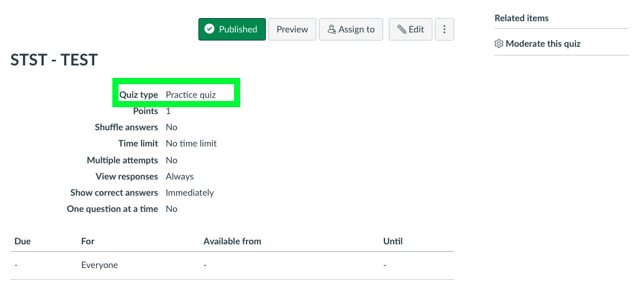Click the pencil icon on Edit button
Image resolution: width=644 pixels, height=283 pixels.
coord(402,29)
